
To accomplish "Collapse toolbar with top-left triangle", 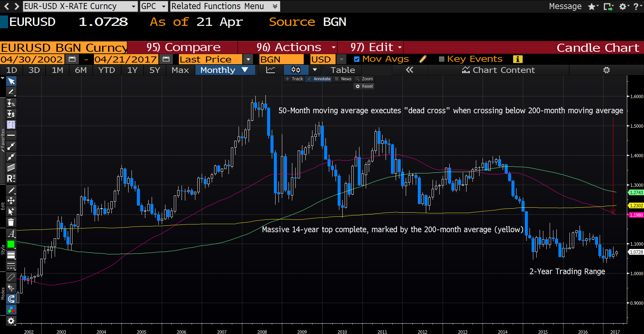I will coord(3,78).
